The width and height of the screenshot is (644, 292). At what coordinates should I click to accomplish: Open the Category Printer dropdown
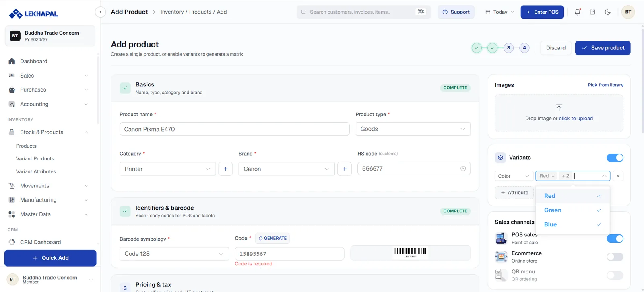[167, 169]
